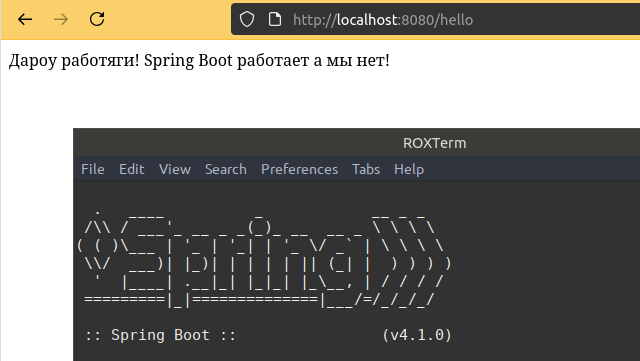Click the browser forward arrow
This screenshot has width=640, height=361.
(61, 19)
